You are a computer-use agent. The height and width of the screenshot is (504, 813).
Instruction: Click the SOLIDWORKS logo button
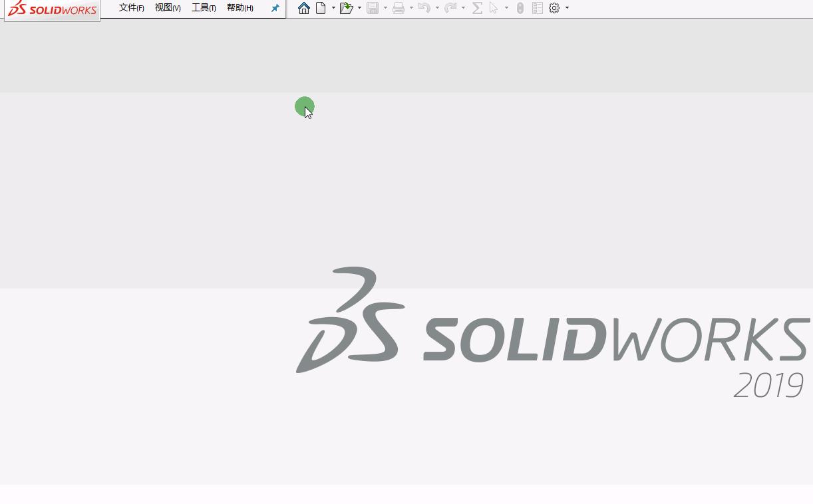(x=52, y=9)
